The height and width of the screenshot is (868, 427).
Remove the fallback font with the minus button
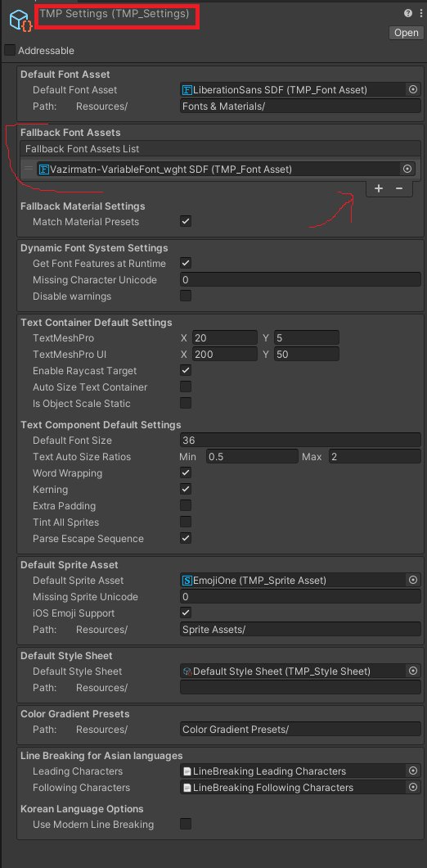[399, 189]
